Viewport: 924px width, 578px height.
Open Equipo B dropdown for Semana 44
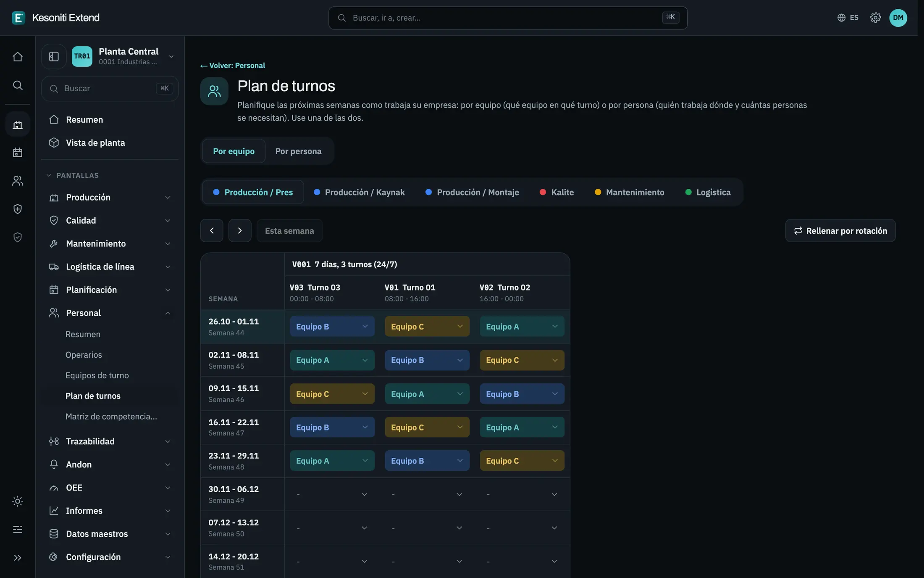332,327
